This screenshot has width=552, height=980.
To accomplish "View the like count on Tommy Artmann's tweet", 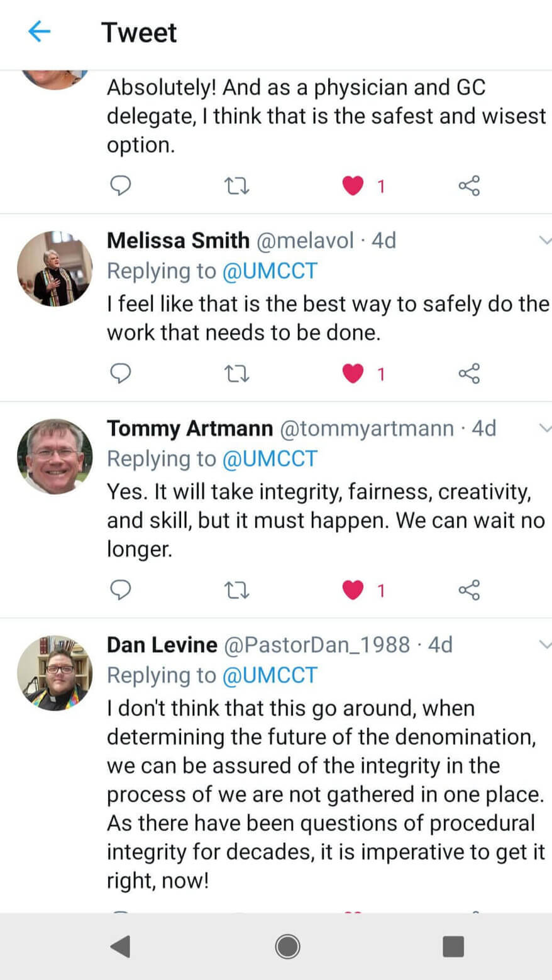I will tap(381, 590).
